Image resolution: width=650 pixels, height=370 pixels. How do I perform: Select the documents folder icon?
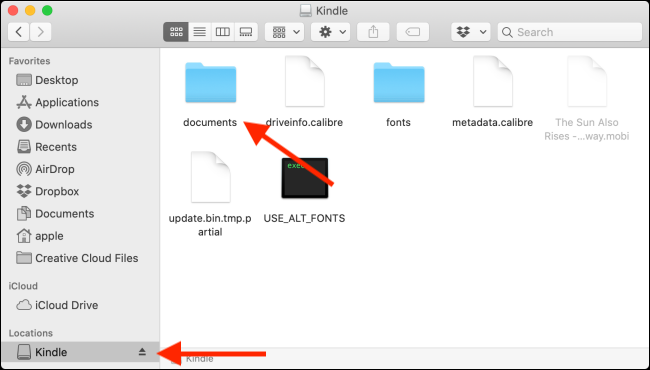point(211,82)
